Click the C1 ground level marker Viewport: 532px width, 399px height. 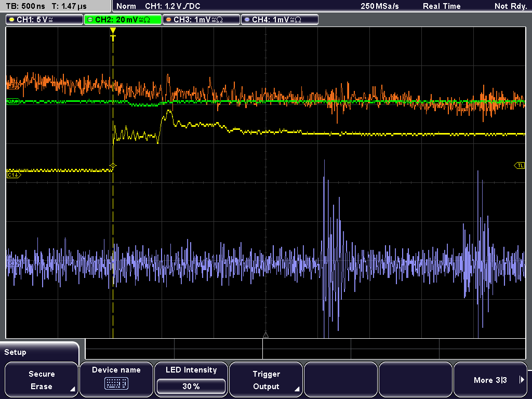click(x=14, y=175)
